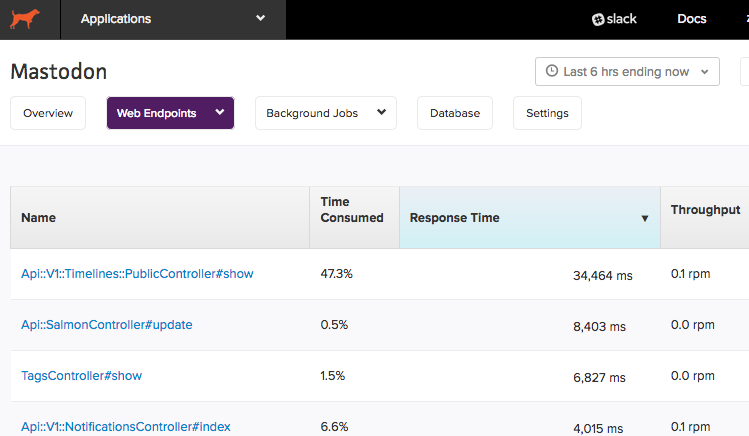Click the Mastodon app title
Image resolution: width=749 pixels, height=436 pixels.
(x=59, y=72)
